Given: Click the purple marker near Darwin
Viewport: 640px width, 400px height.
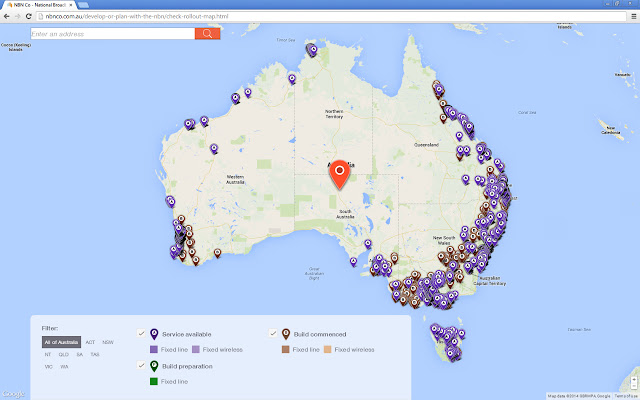Looking at the screenshot, I should click(x=313, y=50).
